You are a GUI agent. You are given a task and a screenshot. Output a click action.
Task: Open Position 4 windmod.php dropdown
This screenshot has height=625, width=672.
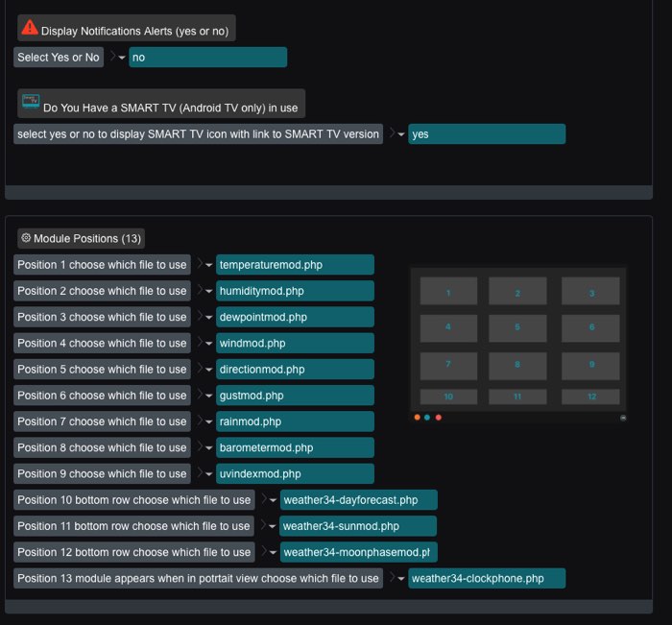[x=295, y=344]
